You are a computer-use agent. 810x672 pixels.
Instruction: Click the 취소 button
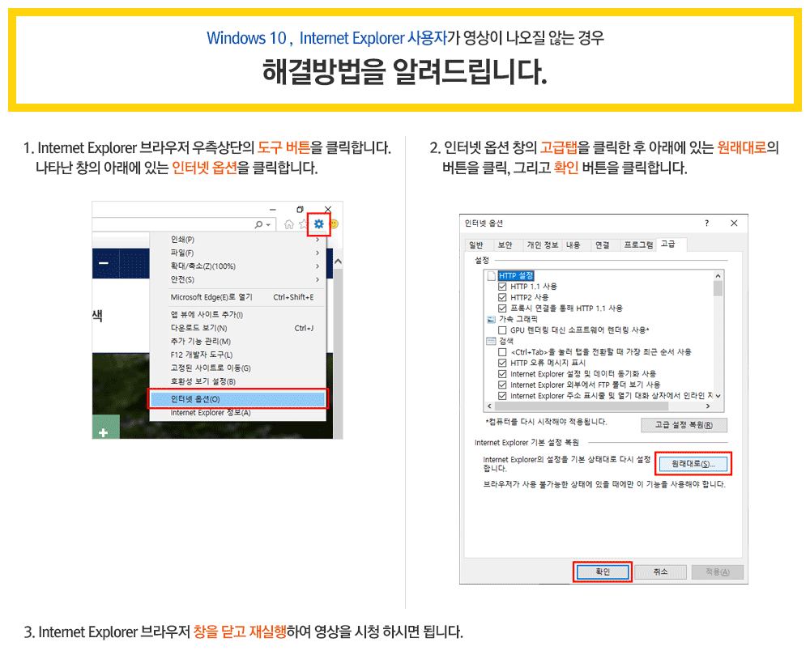coord(660,572)
